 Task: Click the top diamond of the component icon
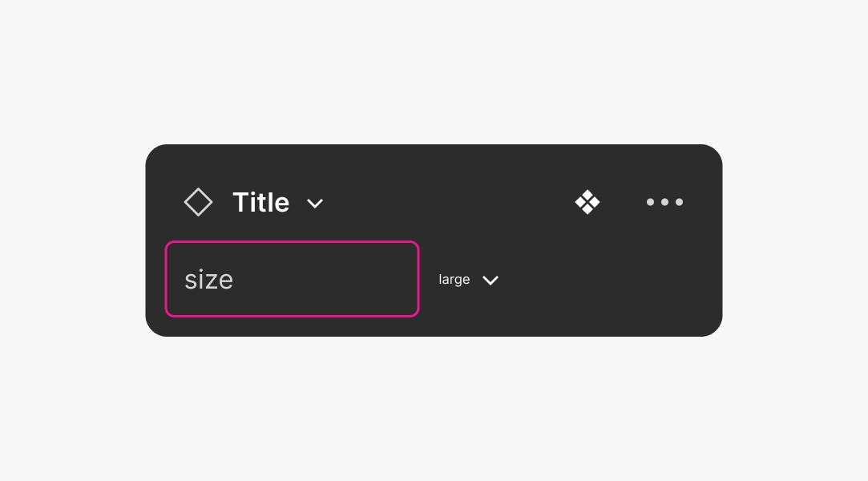click(587, 194)
